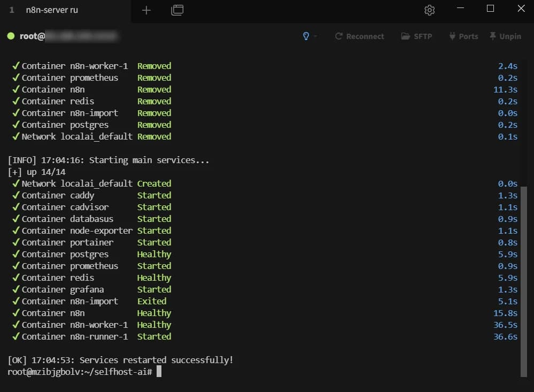Click the terminal vertical scrollbar

(x=524, y=281)
